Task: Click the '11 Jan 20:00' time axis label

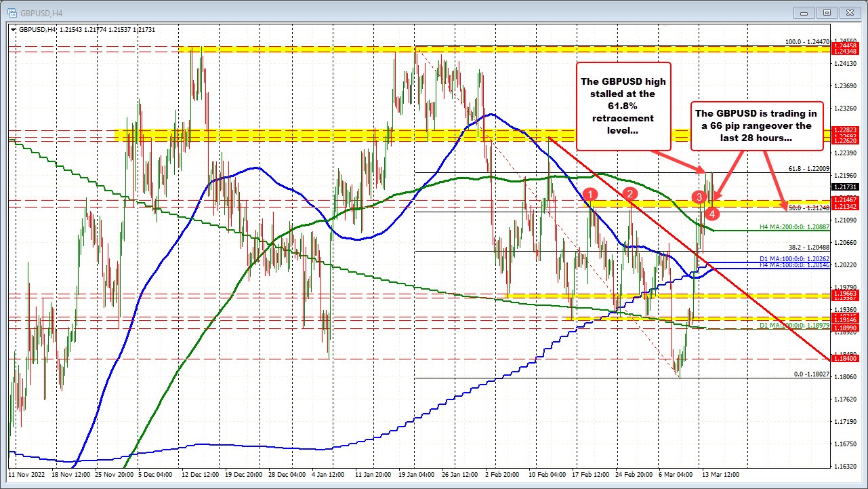Action: click(374, 475)
